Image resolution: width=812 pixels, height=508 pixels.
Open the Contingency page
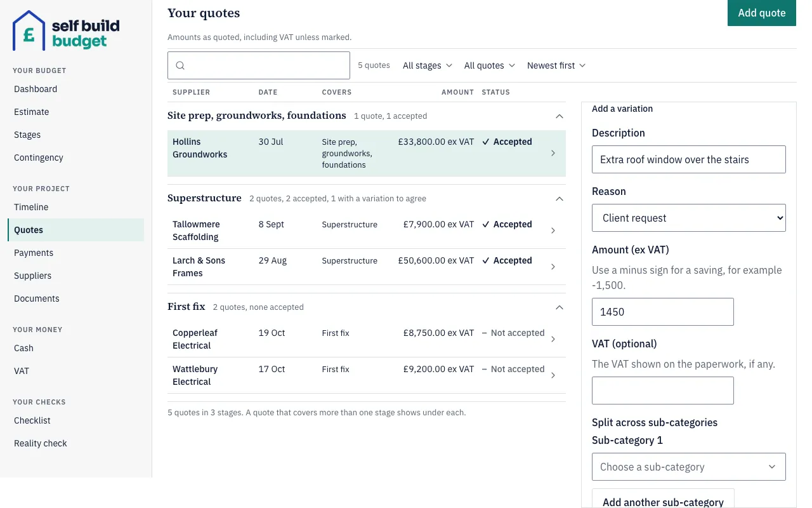click(76, 157)
